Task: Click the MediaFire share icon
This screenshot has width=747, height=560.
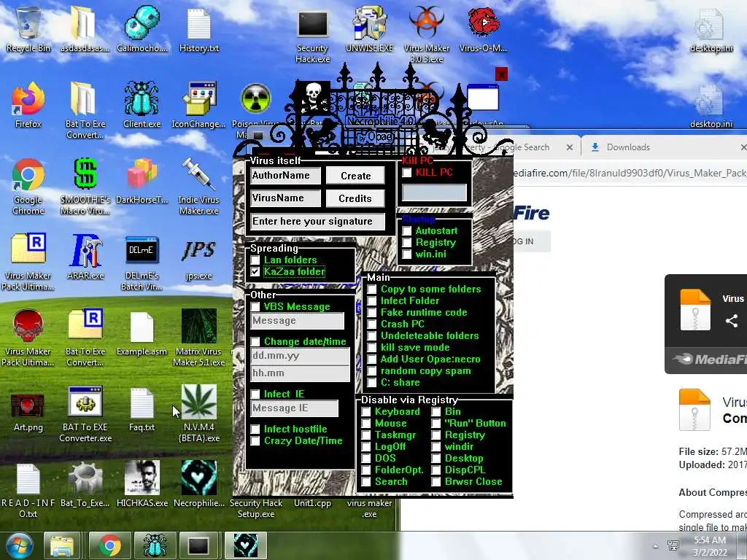Action: [732, 321]
